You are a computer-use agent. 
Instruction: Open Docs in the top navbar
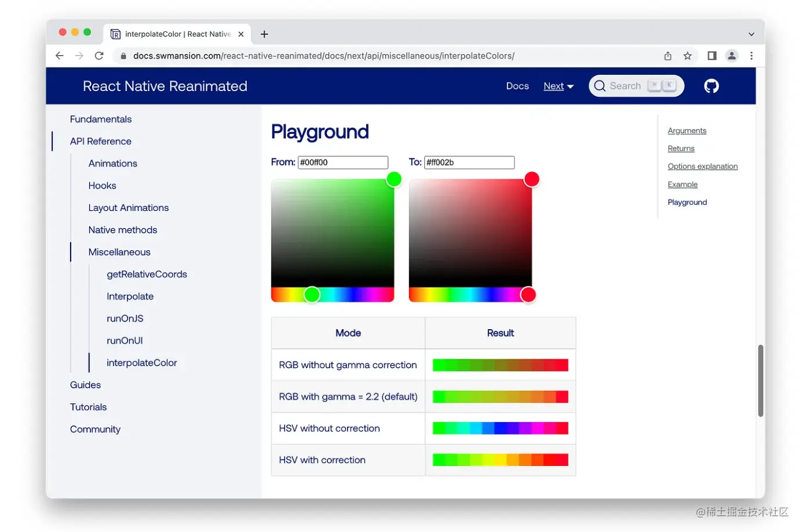(517, 86)
